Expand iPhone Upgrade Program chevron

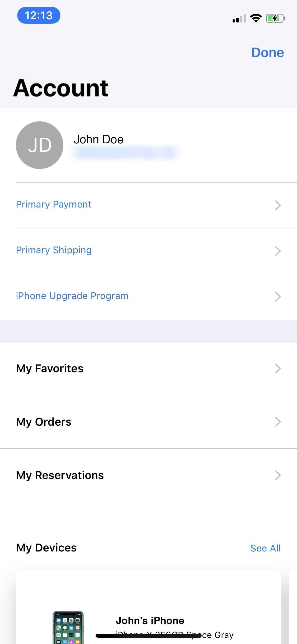[x=278, y=297]
